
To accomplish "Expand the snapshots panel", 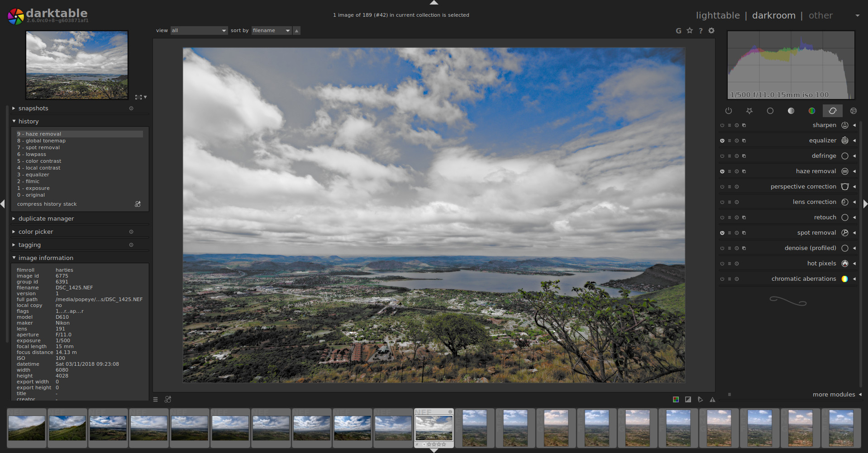I will click(33, 109).
